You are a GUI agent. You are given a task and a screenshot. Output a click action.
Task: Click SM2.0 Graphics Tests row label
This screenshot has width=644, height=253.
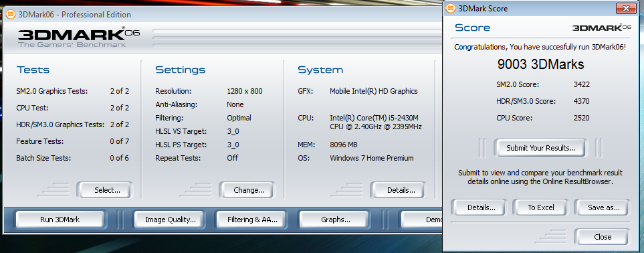(x=52, y=91)
